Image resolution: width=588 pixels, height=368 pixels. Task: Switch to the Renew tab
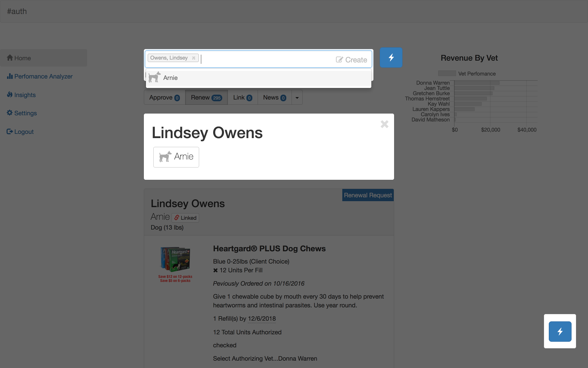click(x=206, y=97)
